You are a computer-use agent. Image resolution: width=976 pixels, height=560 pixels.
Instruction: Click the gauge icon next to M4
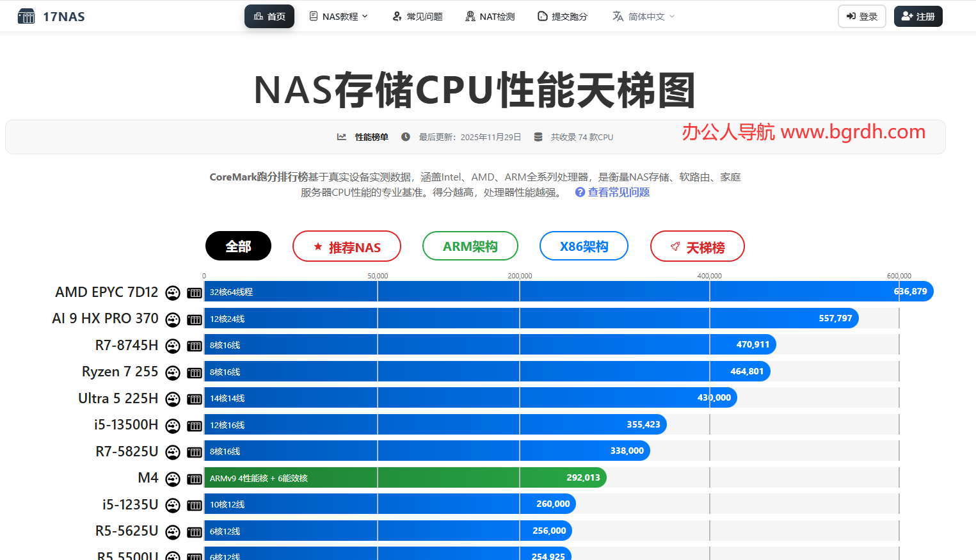[x=172, y=478]
